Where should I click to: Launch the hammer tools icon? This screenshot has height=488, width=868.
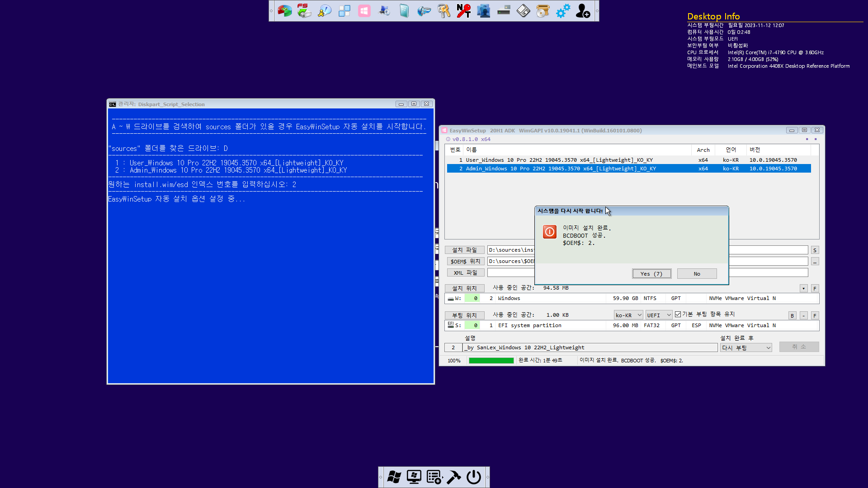[453, 477]
